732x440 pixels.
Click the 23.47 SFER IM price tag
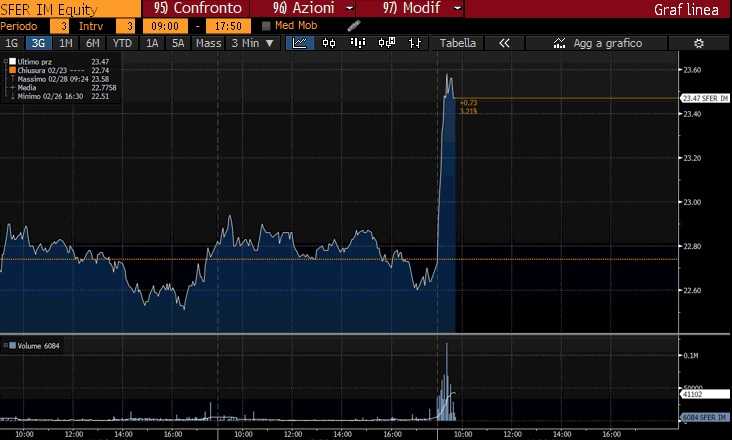click(x=704, y=98)
